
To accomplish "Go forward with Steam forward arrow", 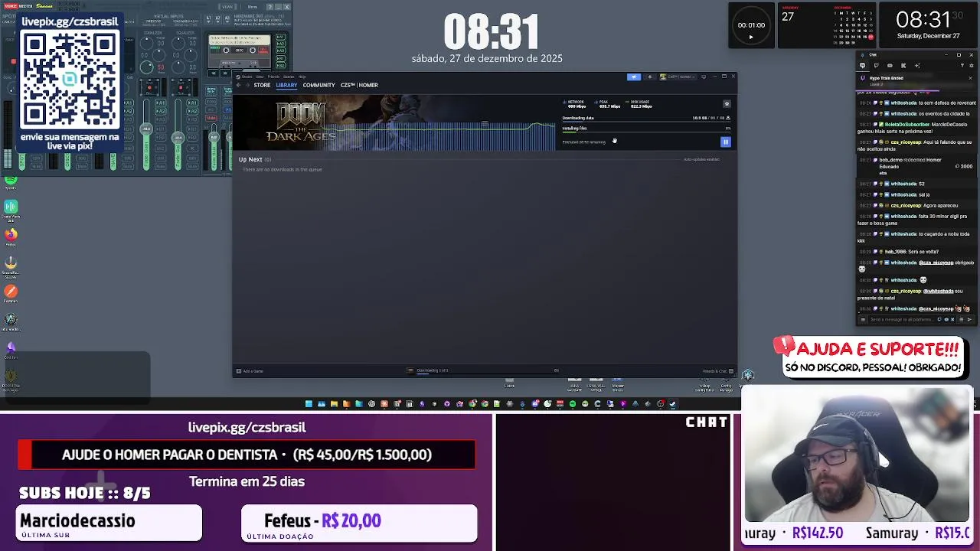I will click(x=247, y=85).
